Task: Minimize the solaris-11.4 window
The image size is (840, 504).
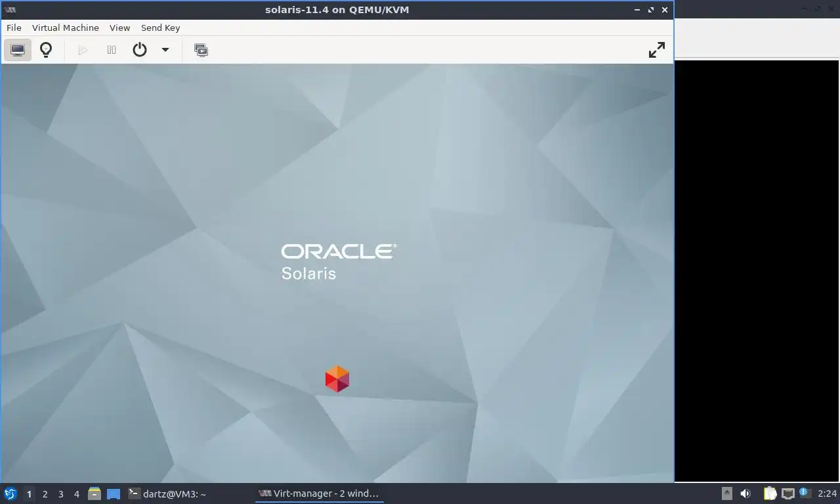Action: coord(637,10)
